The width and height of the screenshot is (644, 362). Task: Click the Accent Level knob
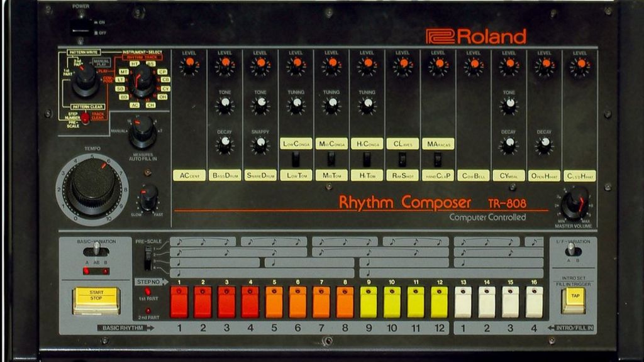pos(189,66)
